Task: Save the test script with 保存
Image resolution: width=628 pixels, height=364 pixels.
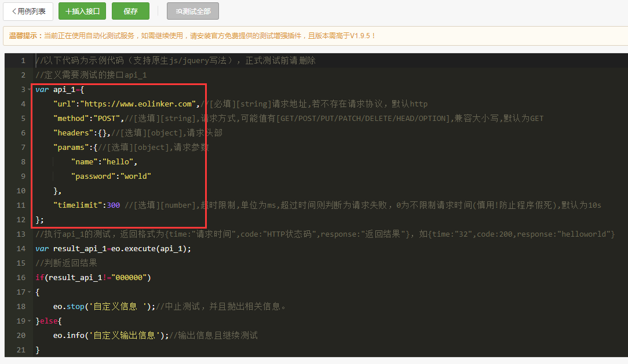Action: click(130, 11)
